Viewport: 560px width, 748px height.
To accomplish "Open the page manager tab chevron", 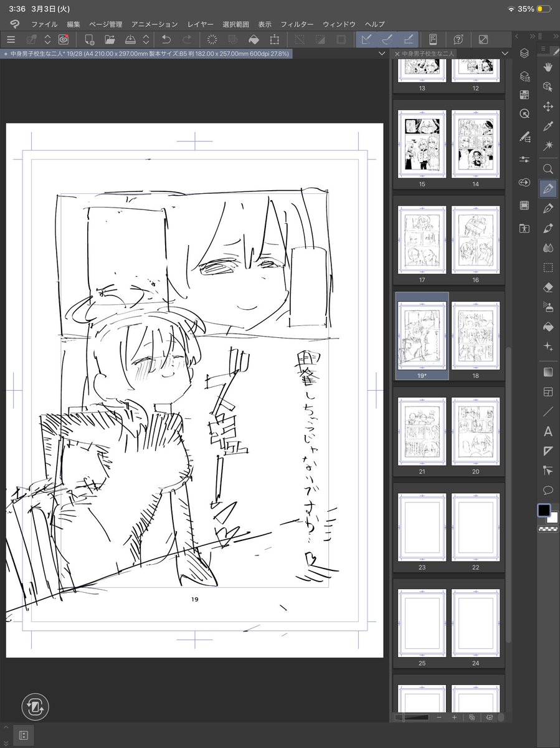I will 505,54.
